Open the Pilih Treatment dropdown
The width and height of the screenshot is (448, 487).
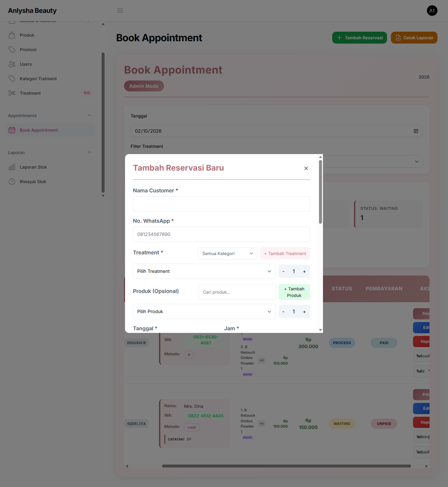(204, 271)
